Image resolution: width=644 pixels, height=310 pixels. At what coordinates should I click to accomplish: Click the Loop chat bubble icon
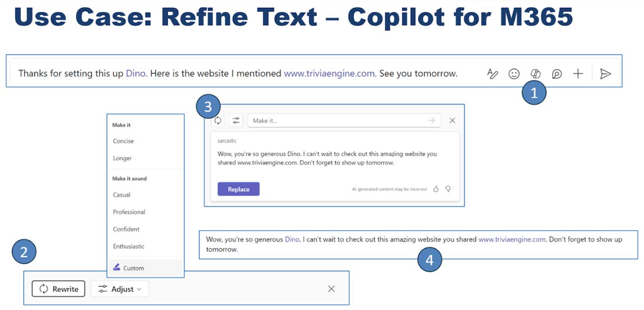(x=557, y=74)
